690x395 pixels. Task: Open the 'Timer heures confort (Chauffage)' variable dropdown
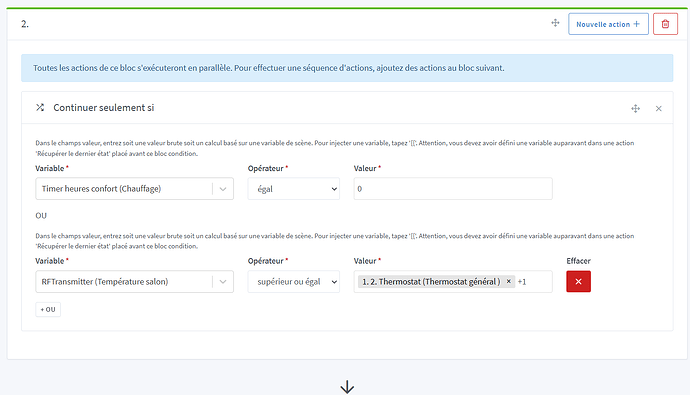coord(134,189)
